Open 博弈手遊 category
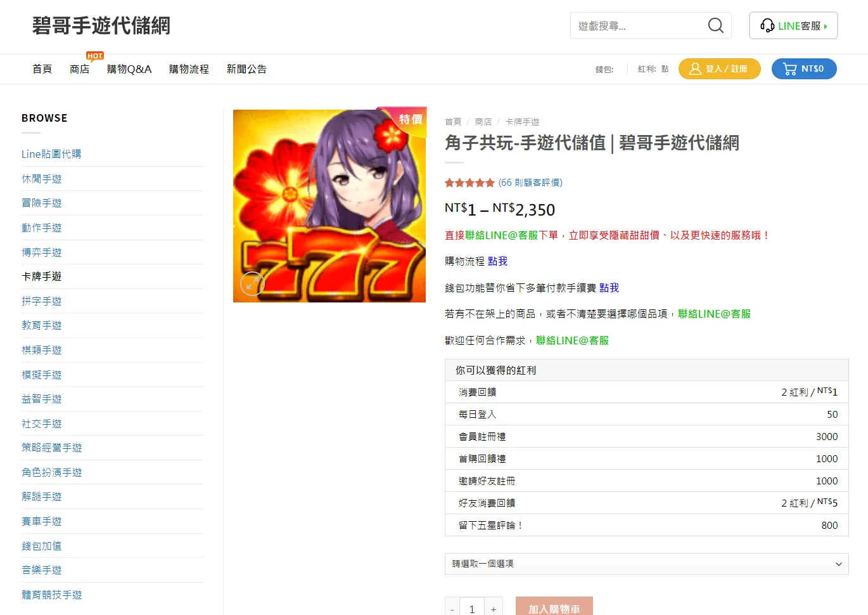Screen dimensions: 868x615 (42, 252)
